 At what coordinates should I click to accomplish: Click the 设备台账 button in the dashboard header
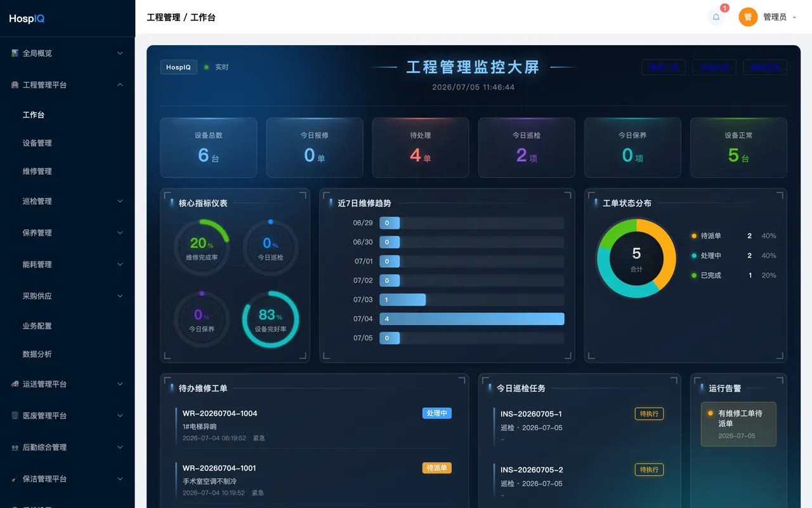click(714, 67)
